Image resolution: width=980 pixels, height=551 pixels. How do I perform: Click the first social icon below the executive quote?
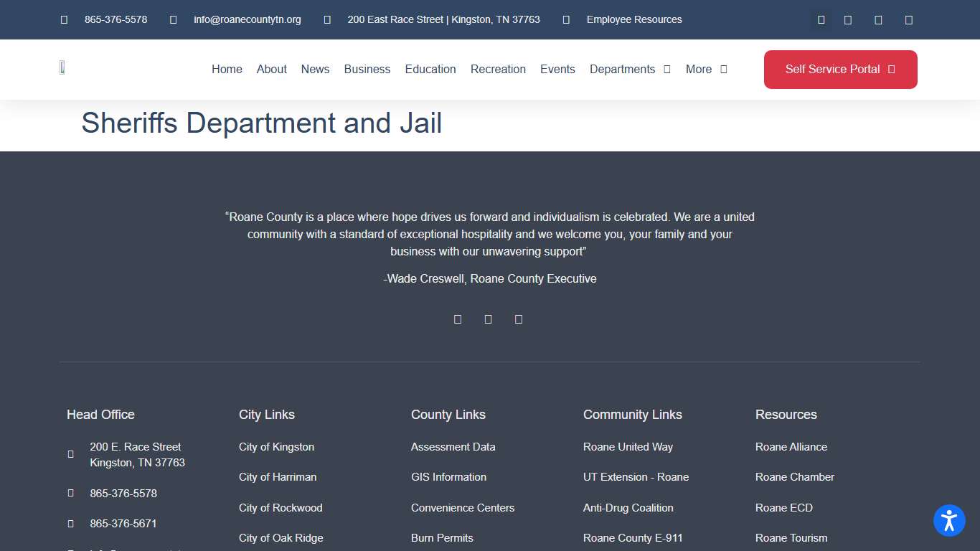pyautogui.click(x=458, y=319)
